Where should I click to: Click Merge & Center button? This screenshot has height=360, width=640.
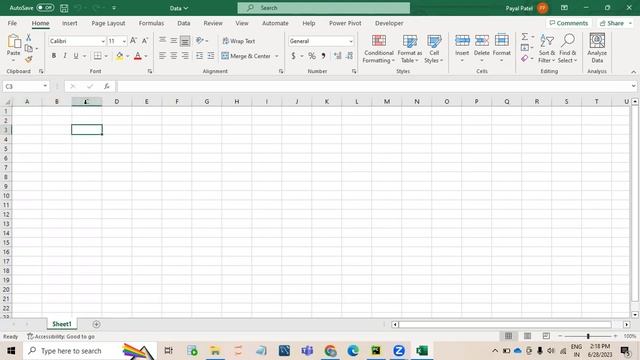click(246, 56)
